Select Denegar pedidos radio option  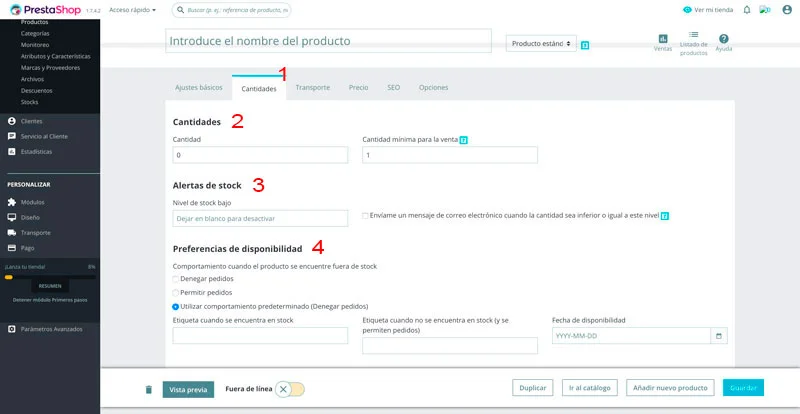(176, 279)
